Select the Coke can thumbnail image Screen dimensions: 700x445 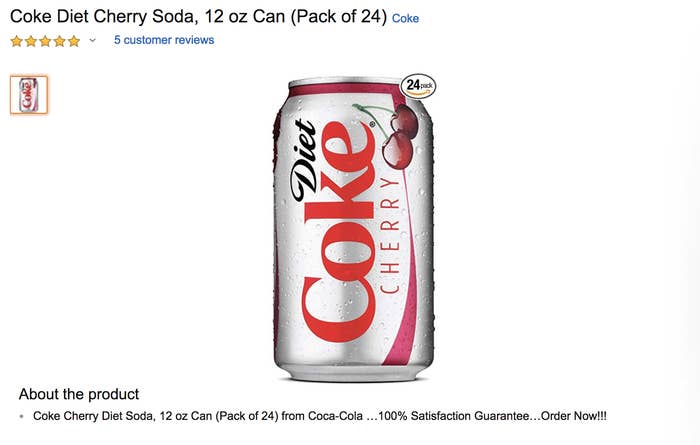tap(29, 95)
